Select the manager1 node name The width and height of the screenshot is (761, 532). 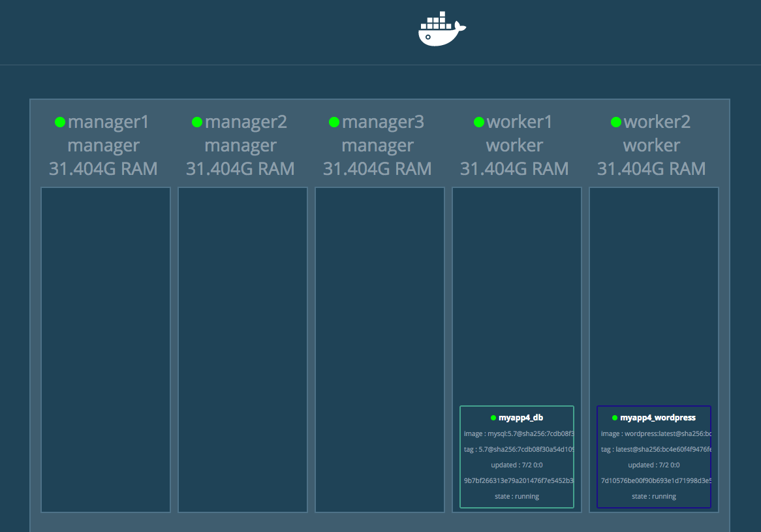(x=108, y=122)
